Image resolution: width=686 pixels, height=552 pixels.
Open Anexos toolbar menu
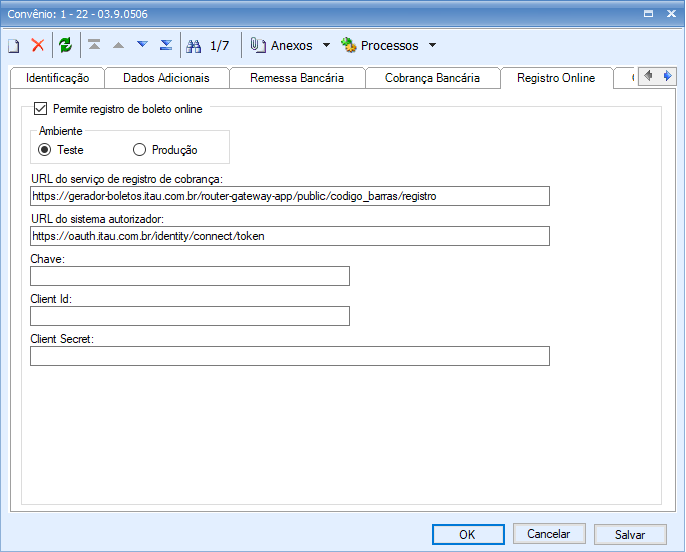[291, 45]
